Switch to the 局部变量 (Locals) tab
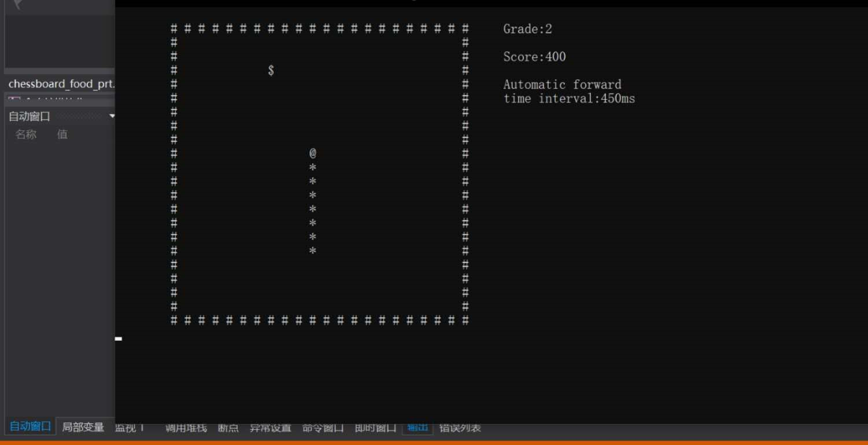This screenshot has width=868, height=445. (x=84, y=426)
